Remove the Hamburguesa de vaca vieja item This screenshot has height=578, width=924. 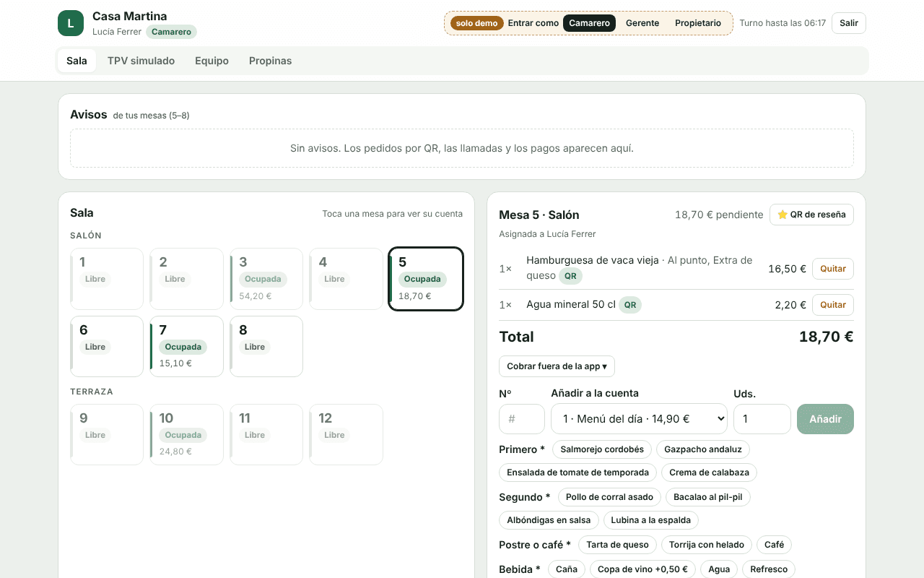tap(833, 269)
